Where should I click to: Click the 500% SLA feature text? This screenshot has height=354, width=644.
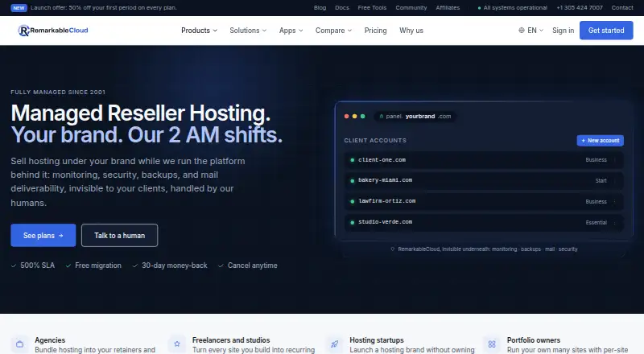point(37,265)
